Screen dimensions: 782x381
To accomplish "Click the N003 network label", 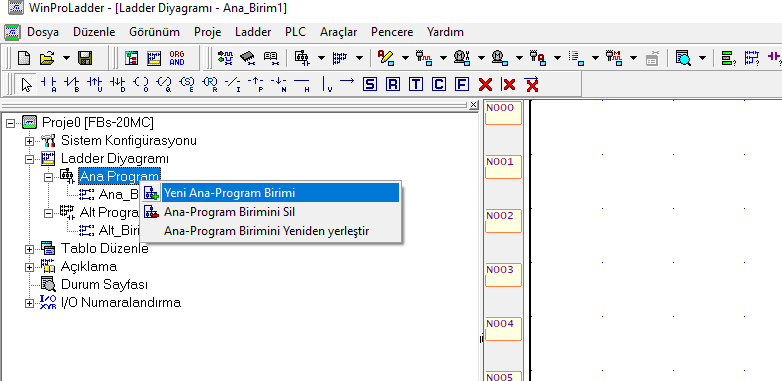I will pos(503,275).
